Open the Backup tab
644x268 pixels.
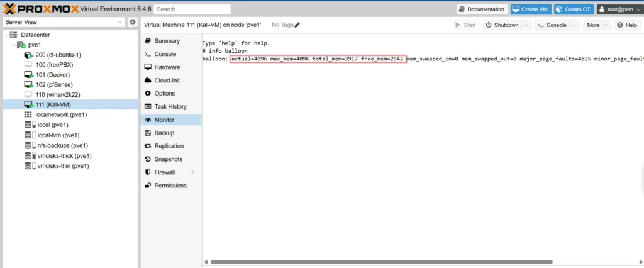click(171, 133)
